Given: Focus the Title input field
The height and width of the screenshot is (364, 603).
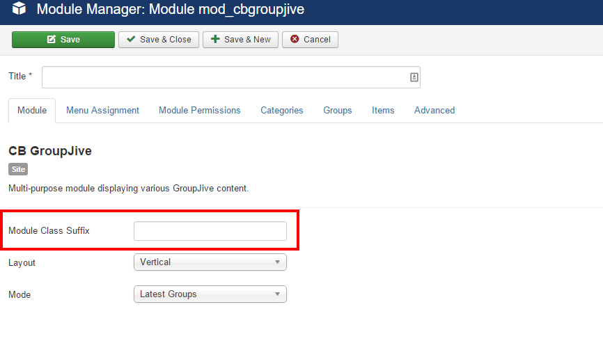Looking at the screenshot, I should tap(230, 77).
